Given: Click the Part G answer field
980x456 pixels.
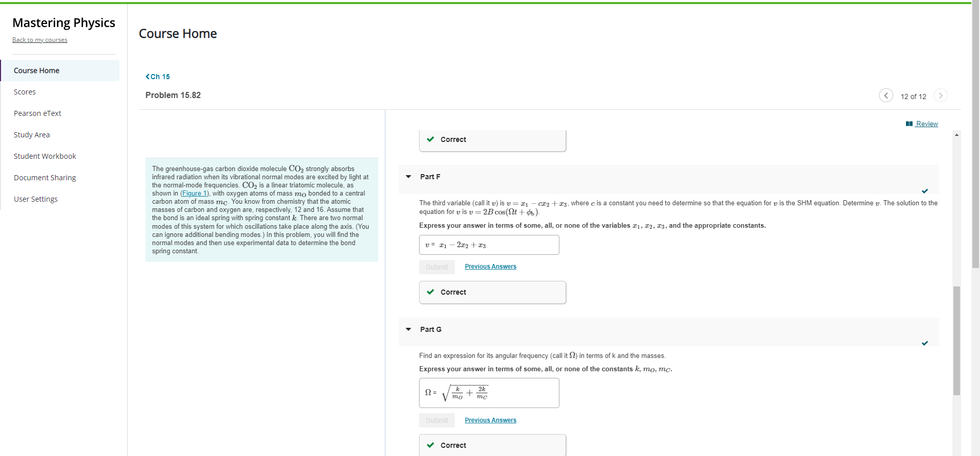Looking at the screenshot, I should click(x=489, y=393).
